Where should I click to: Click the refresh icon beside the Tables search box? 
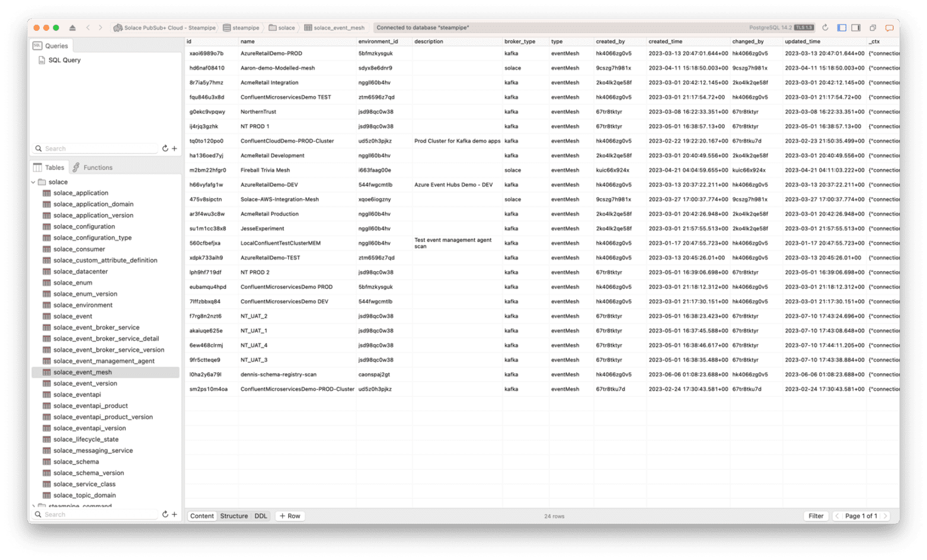tap(165, 514)
